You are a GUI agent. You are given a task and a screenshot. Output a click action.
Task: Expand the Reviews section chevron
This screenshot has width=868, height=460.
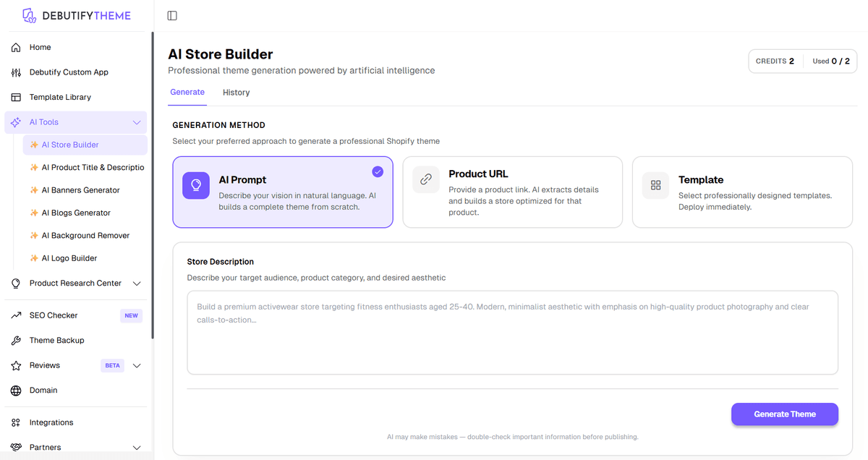pyautogui.click(x=137, y=365)
